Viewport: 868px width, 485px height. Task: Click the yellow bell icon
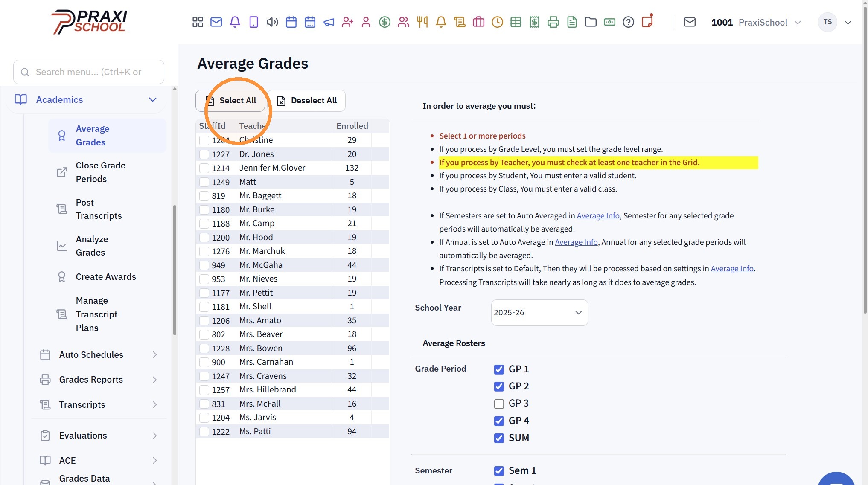tap(441, 22)
